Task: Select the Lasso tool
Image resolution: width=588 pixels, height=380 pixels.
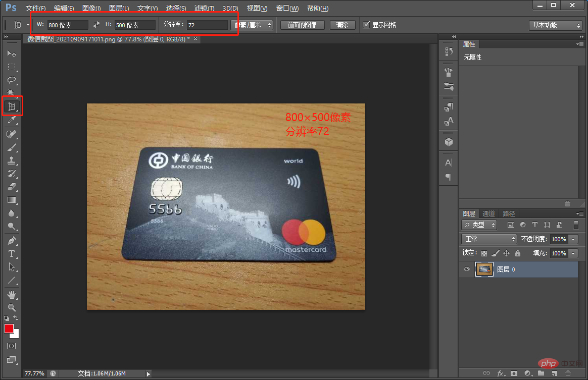Action: pos(12,80)
